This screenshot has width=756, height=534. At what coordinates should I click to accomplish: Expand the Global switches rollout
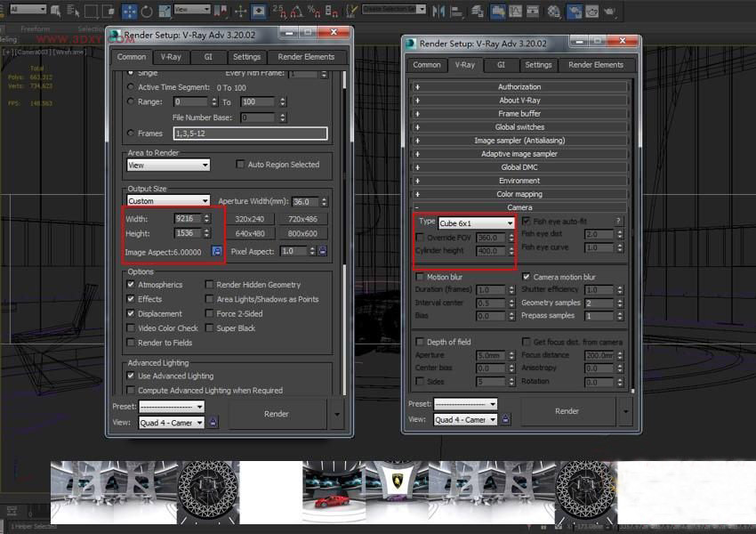click(519, 127)
